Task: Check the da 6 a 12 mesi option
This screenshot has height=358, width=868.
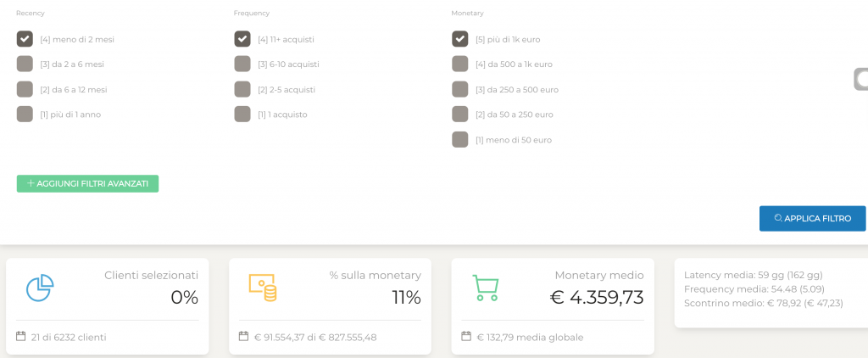Action: tap(25, 89)
